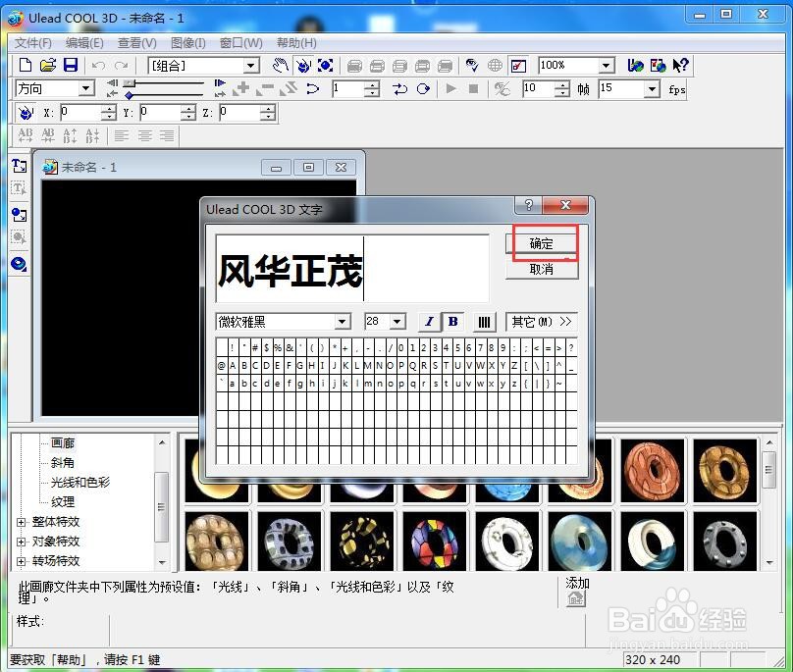Viewport: 793px width, 672px height.
Task: Toggle Italic in the text dialog
Action: point(429,322)
